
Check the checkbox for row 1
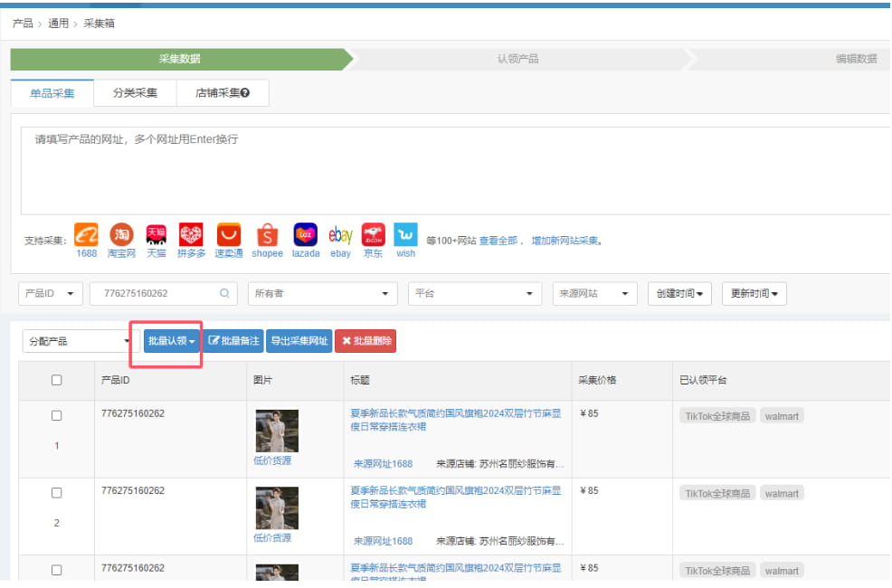tap(56, 416)
